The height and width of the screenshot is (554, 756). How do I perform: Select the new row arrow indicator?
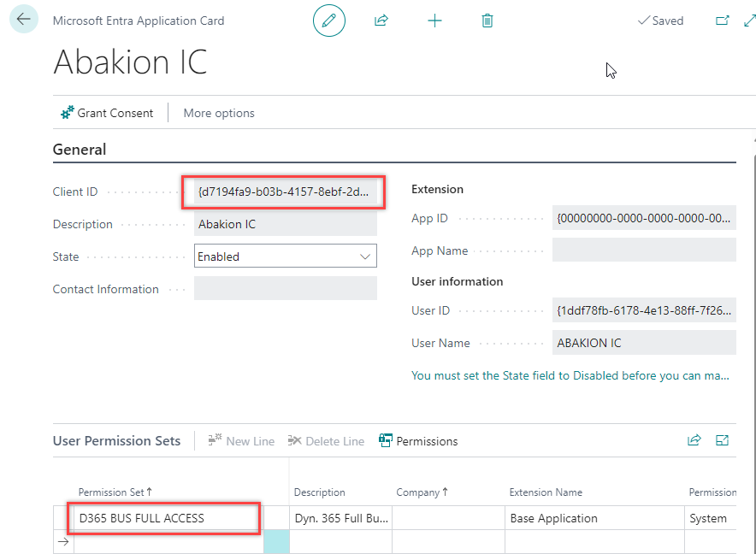click(63, 541)
